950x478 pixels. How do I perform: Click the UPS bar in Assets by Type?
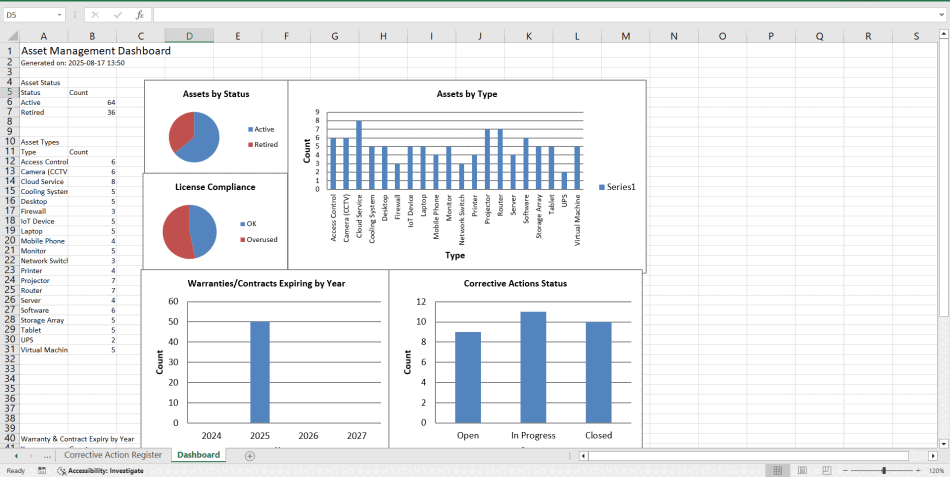coord(564,181)
